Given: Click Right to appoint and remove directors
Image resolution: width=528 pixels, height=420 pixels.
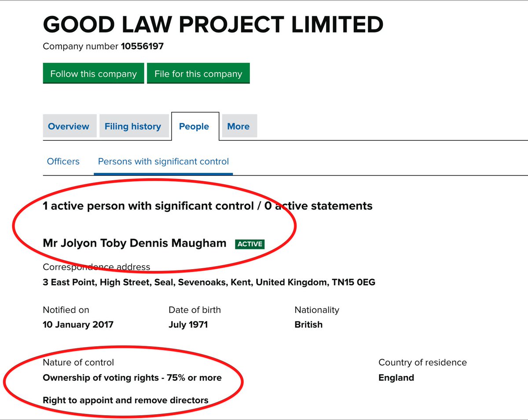Looking at the screenshot, I should [x=125, y=400].
